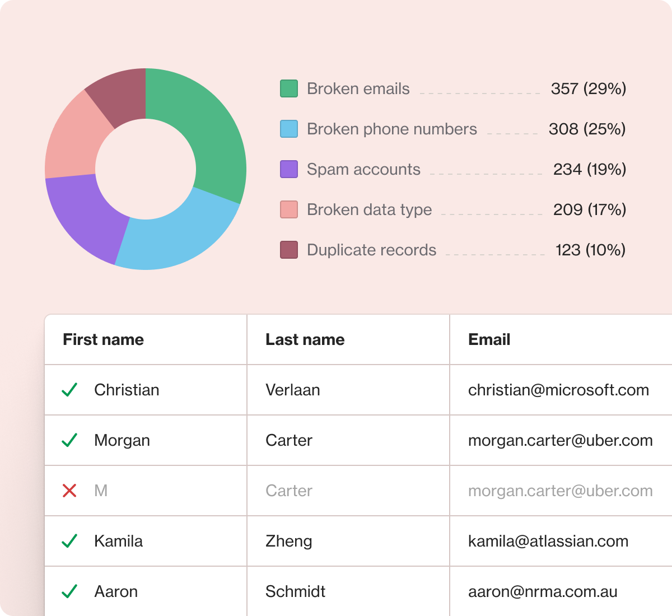Click the green checkmark beside Kamila
This screenshot has width=672, height=616.
[69, 541]
